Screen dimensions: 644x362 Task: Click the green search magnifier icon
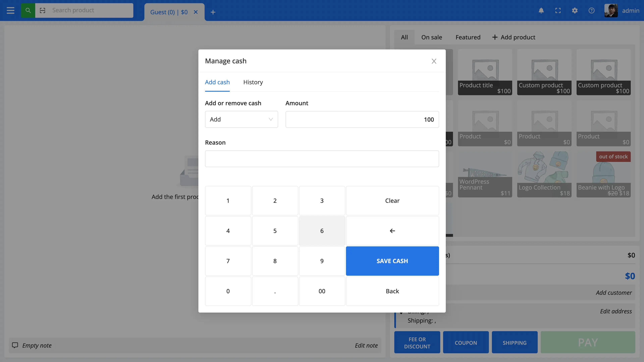[28, 11]
